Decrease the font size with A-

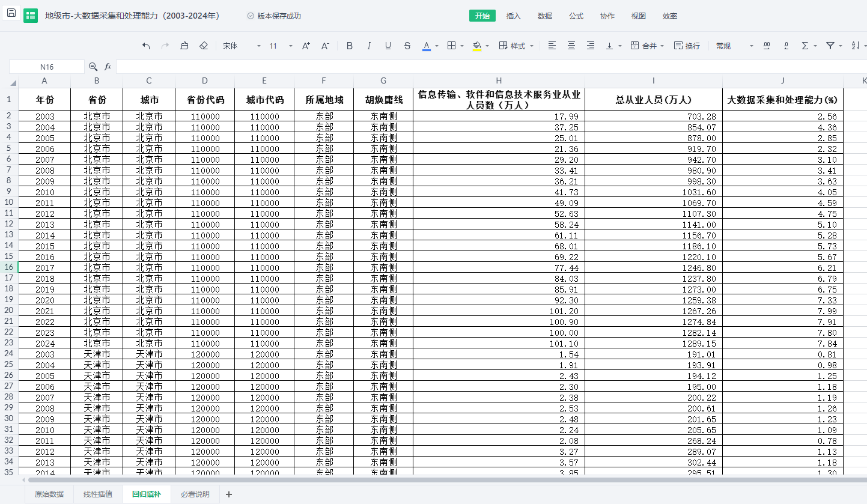point(325,46)
